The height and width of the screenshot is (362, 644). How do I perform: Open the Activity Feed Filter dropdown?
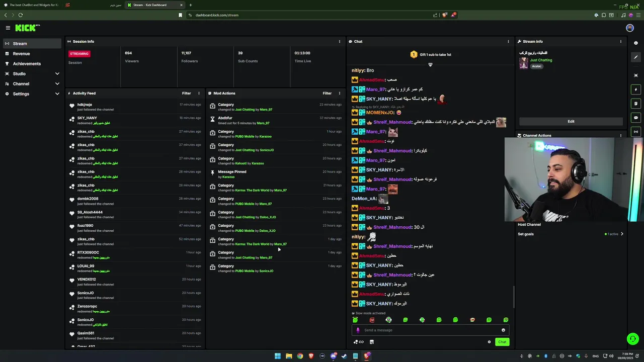(x=187, y=93)
